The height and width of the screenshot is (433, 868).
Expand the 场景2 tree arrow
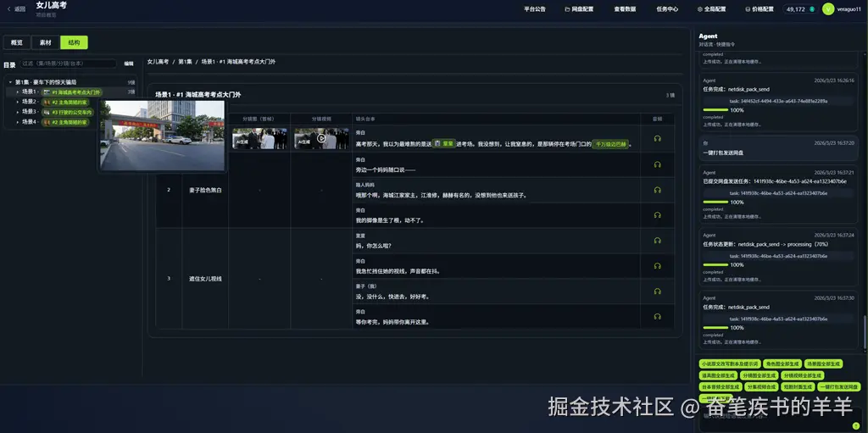click(18, 102)
